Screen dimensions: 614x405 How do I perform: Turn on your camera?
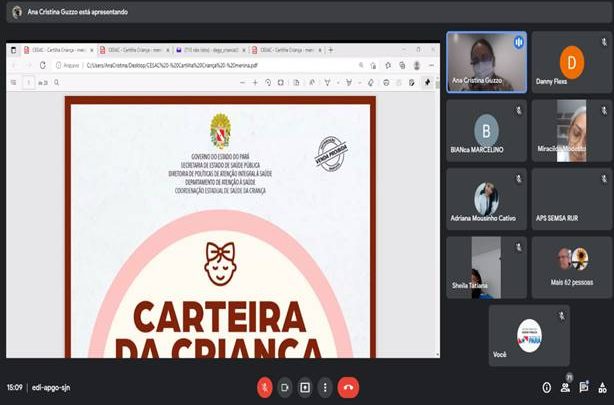pos(285,387)
